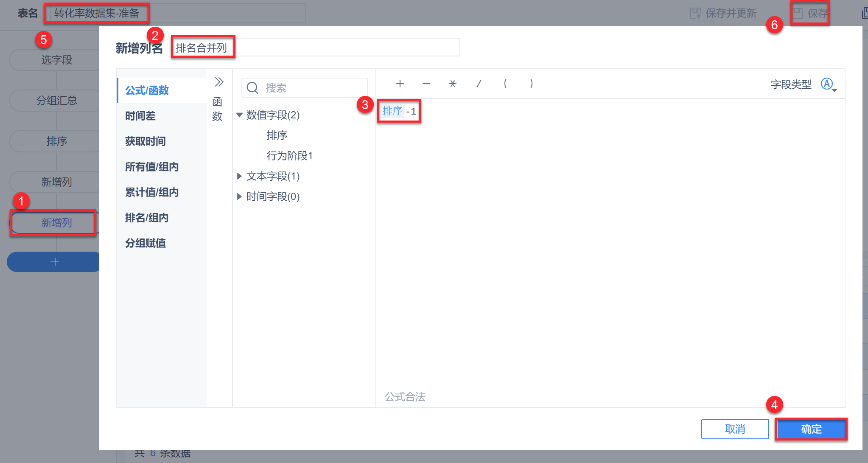Click the new column name field

(x=316, y=48)
